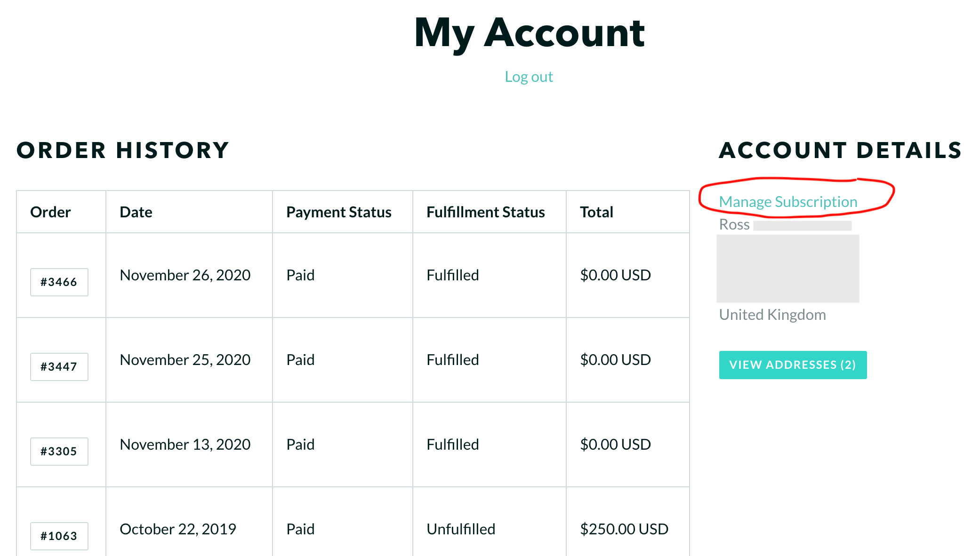Click the October 22, 2019 date cell
This screenshot has width=980, height=556.
[178, 529]
